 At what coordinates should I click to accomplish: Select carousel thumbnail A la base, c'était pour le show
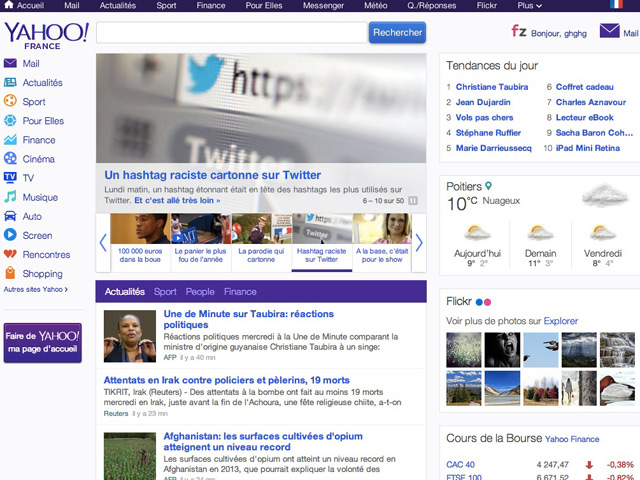click(x=382, y=242)
